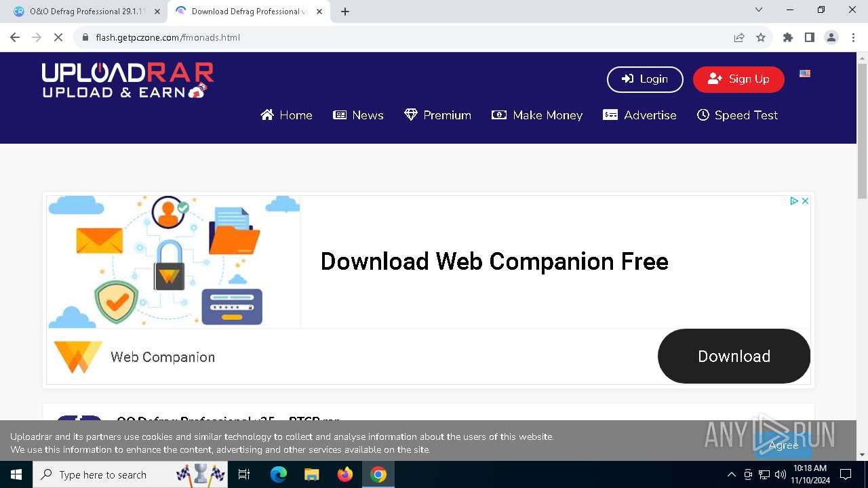Open the Extensions puzzle icon
Screen dimensions: 868x488
coord(788,37)
